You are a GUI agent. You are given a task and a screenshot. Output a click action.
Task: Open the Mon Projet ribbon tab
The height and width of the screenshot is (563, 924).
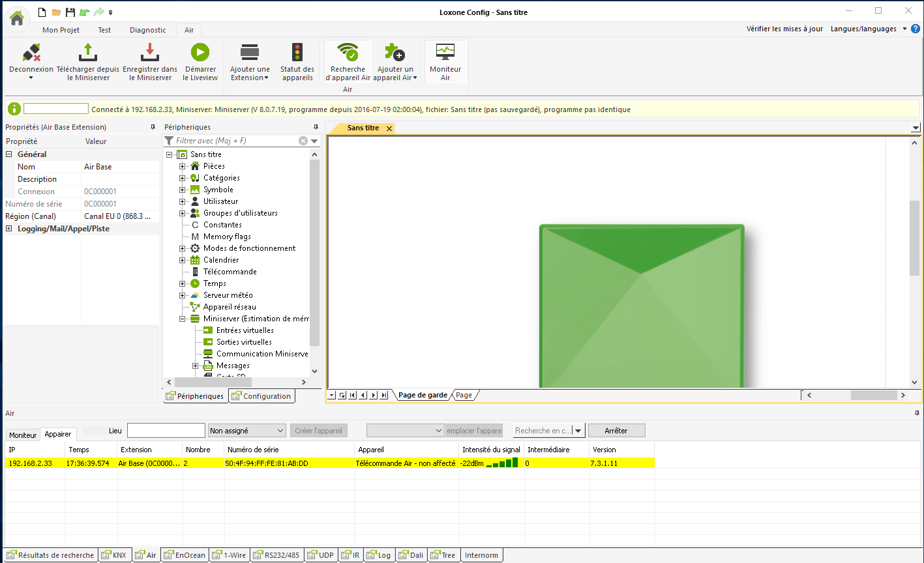(x=61, y=30)
